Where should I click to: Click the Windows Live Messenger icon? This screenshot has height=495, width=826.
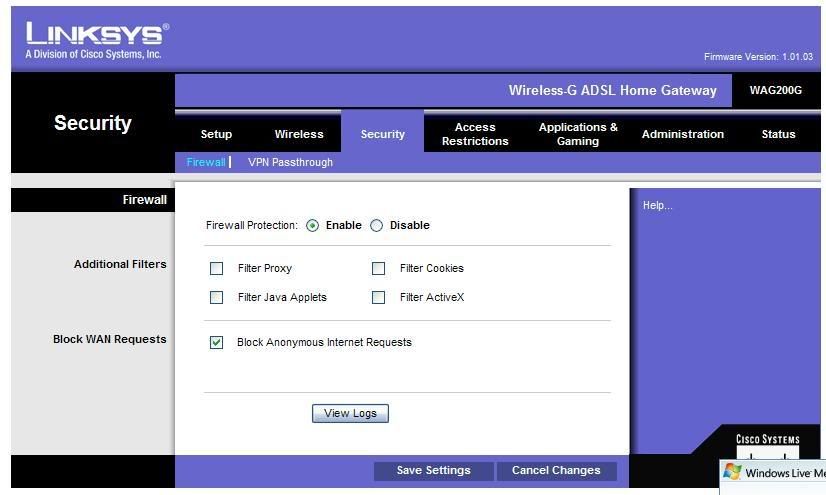pyautogui.click(x=732, y=472)
